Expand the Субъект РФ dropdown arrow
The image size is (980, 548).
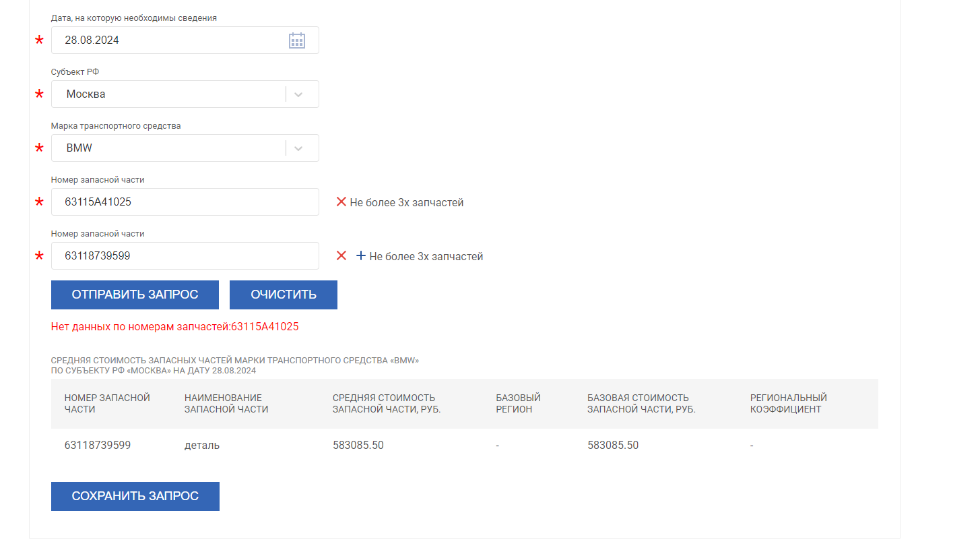pos(299,94)
